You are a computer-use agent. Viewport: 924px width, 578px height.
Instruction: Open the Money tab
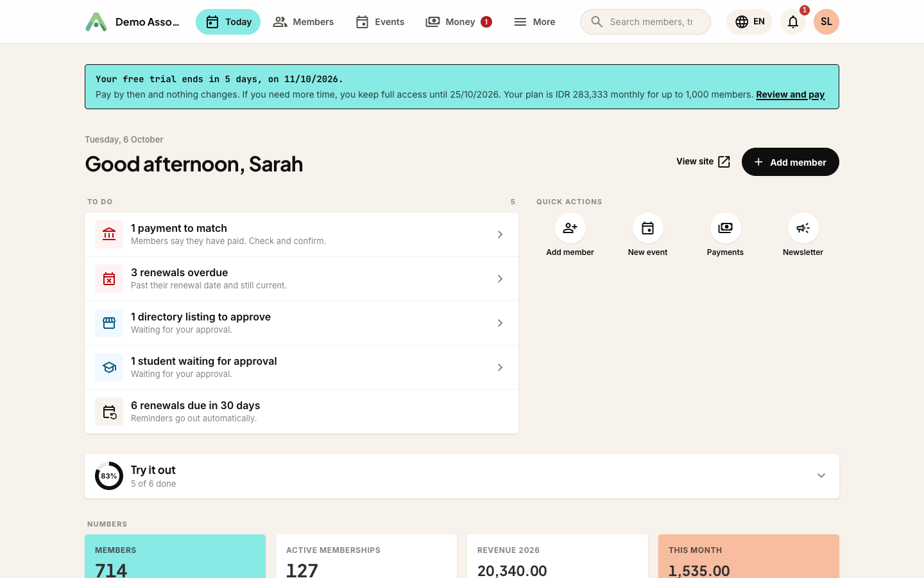458,22
